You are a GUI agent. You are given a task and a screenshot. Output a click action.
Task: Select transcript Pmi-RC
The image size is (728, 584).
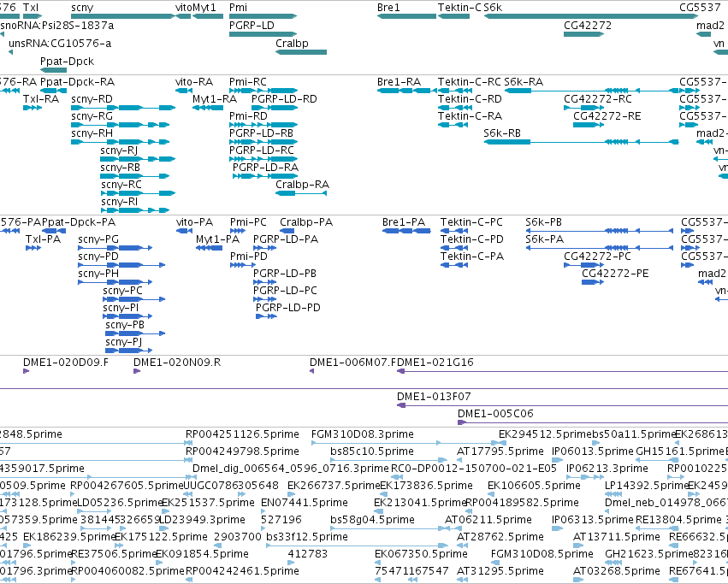[263, 91]
